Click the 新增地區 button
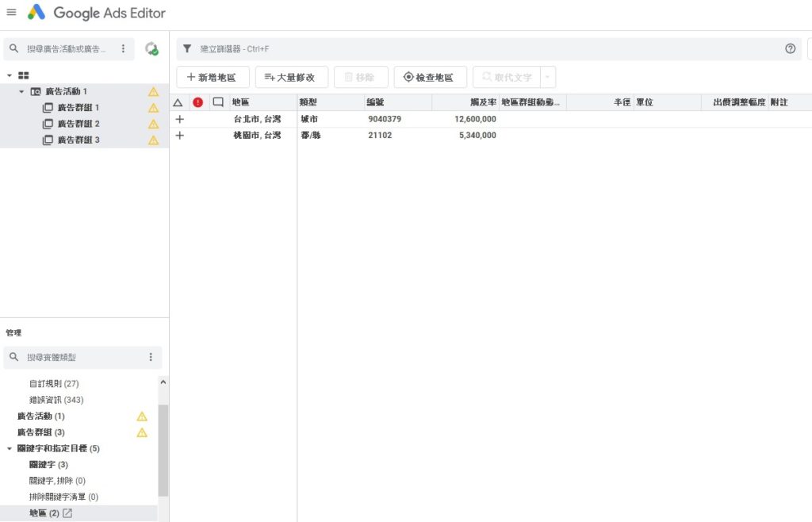Viewport: 812px width, 522px height. point(213,78)
